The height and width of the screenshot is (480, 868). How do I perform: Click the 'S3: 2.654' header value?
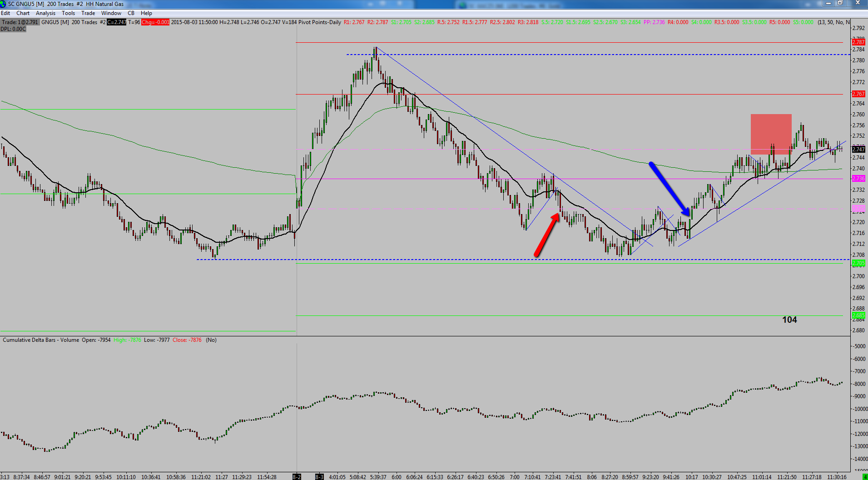[630, 22]
